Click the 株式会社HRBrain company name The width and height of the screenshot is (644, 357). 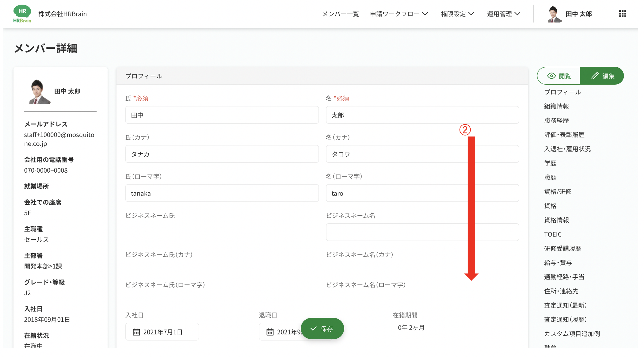click(x=63, y=14)
